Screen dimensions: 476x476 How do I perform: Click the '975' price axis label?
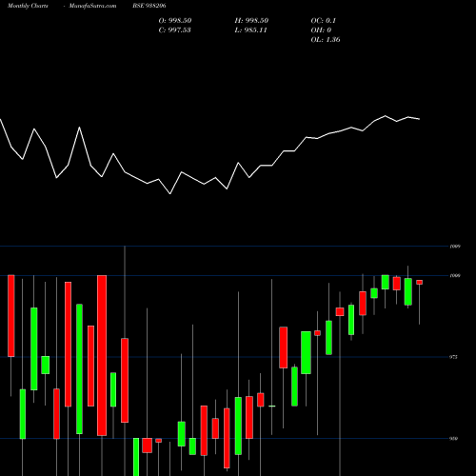click(453, 357)
